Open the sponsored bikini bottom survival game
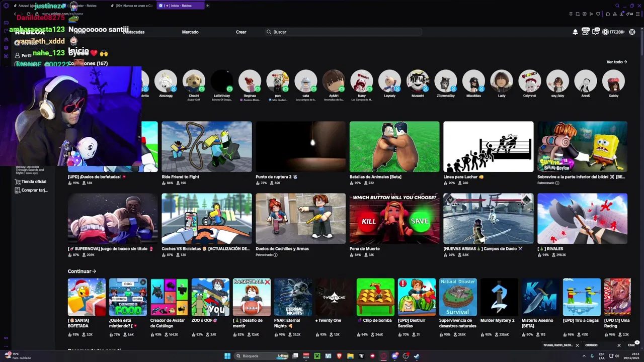Image resolution: width=644 pixels, height=362 pixels. pyautogui.click(x=582, y=147)
